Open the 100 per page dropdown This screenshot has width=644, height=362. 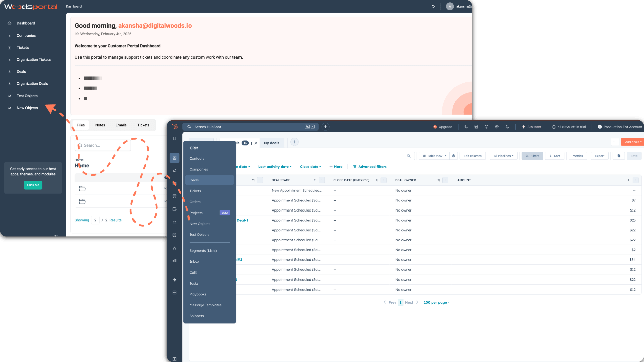pyautogui.click(x=436, y=302)
